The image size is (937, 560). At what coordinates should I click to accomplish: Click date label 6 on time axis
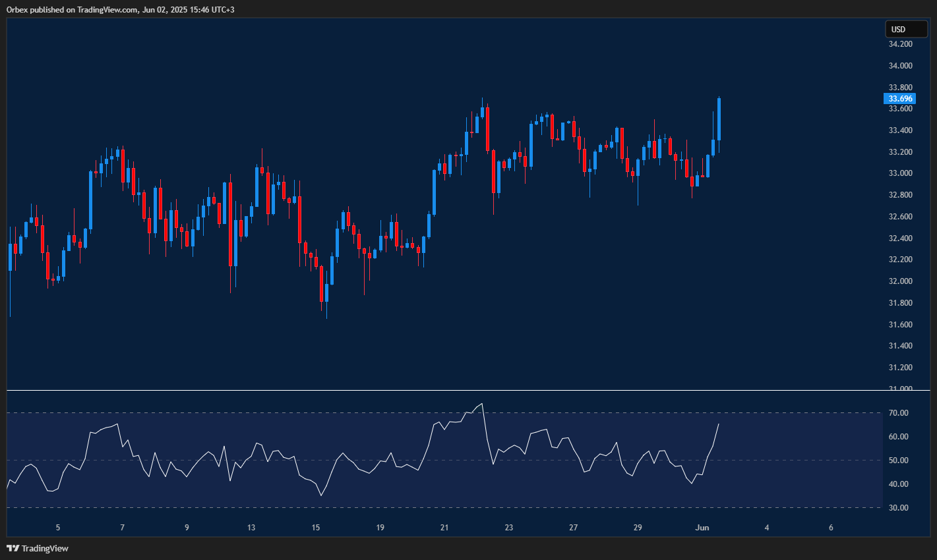[x=831, y=528]
